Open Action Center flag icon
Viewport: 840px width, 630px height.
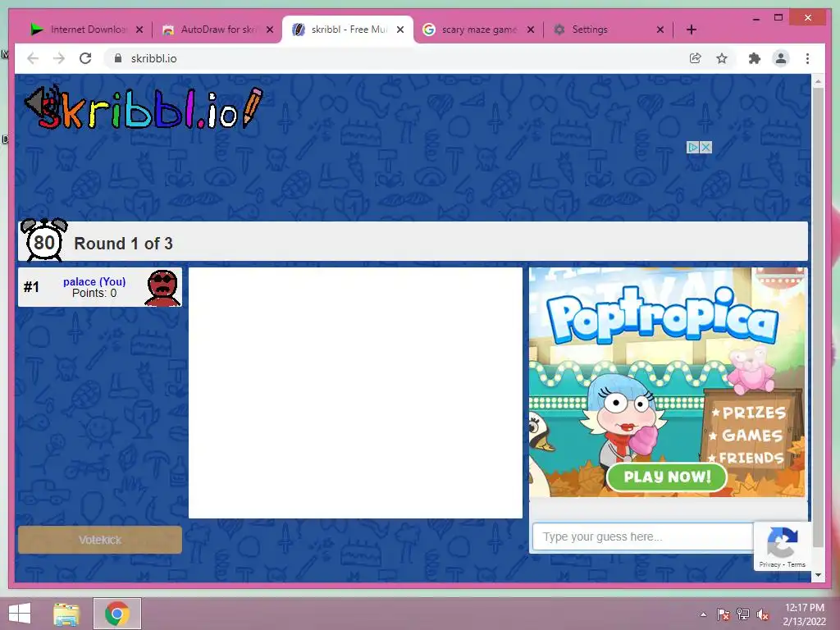point(724,614)
